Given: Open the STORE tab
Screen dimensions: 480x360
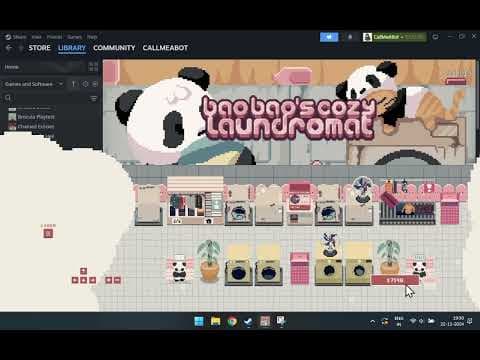Looking at the screenshot, I should tap(39, 48).
